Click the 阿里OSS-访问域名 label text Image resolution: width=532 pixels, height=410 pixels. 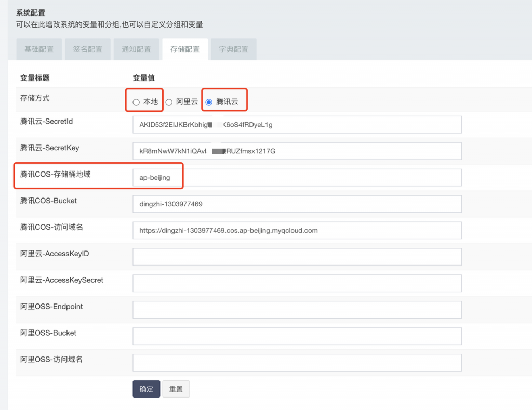[51, 360]
